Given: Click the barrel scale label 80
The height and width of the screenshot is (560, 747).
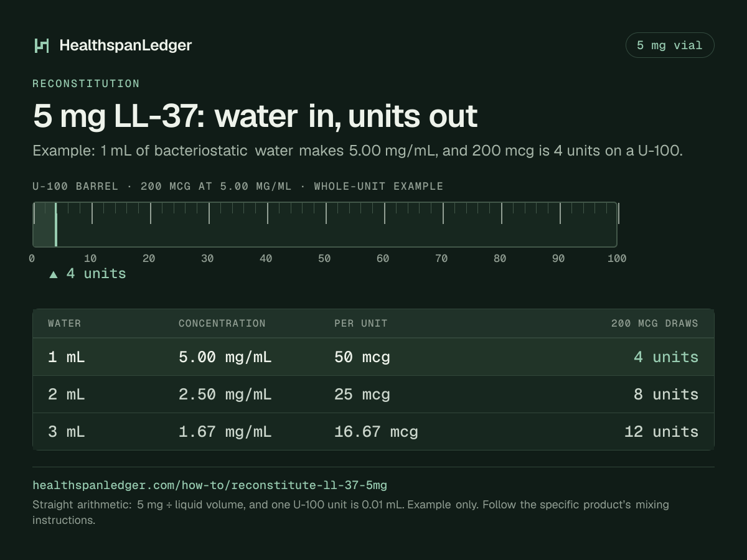Looking at the screenshot, I should point(500,258).
